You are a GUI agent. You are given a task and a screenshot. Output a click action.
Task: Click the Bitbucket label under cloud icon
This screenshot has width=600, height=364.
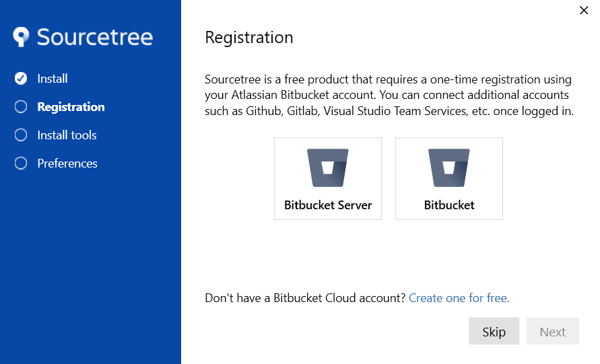449,205
